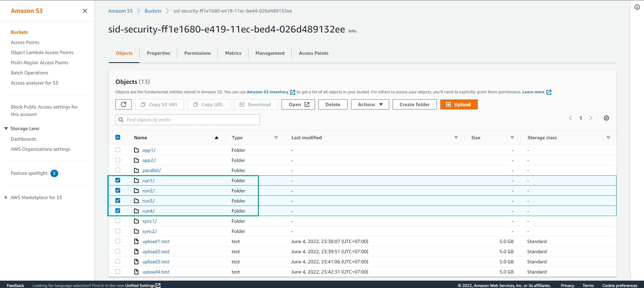Click the magnifier icon in the search box
644x288 pixels.
point(121,120)
